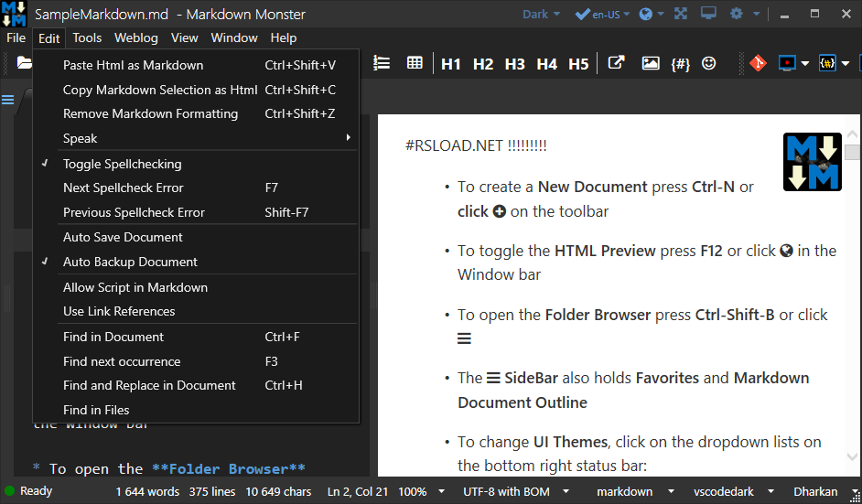This screenshot has height=504, width=862.
Task: Insert a code block with {#} icon
Action: (x=680, y=63)
